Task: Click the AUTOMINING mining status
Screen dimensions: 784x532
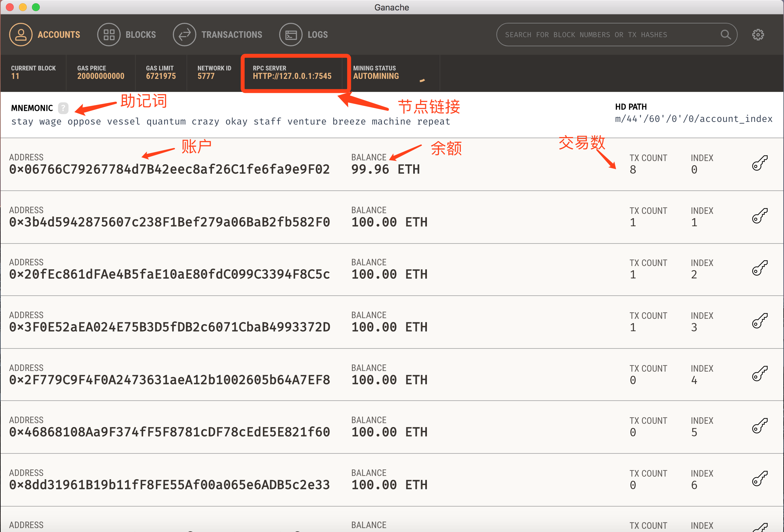Action: click(376, 76)
